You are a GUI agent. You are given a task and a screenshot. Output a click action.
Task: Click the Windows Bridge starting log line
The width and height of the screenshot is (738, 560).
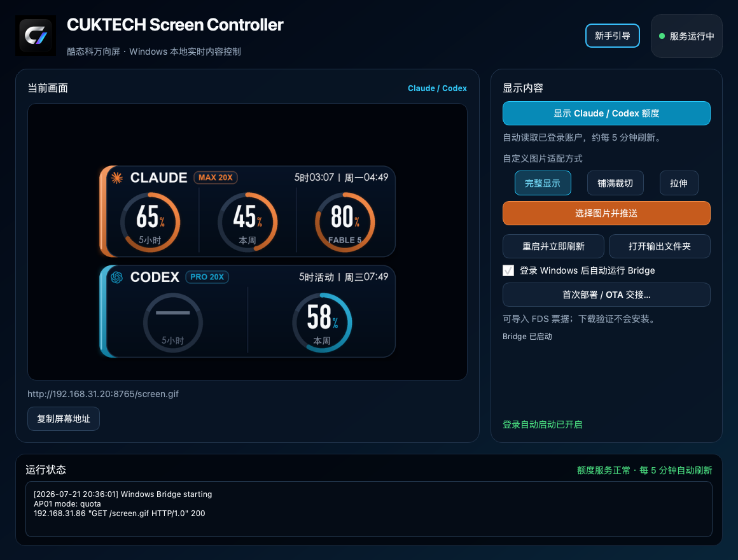click(123, 494)
